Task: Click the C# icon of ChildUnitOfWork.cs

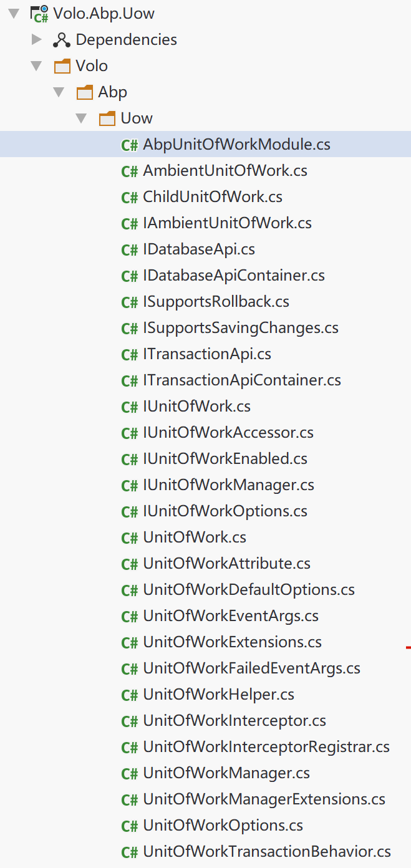Action: 130,198
